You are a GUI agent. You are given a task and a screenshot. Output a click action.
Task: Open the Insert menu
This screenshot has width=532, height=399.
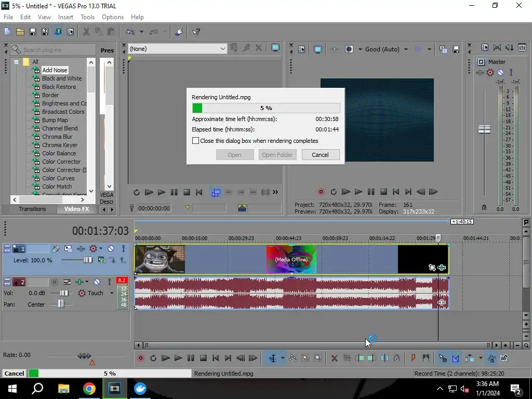tap(65, 17)
